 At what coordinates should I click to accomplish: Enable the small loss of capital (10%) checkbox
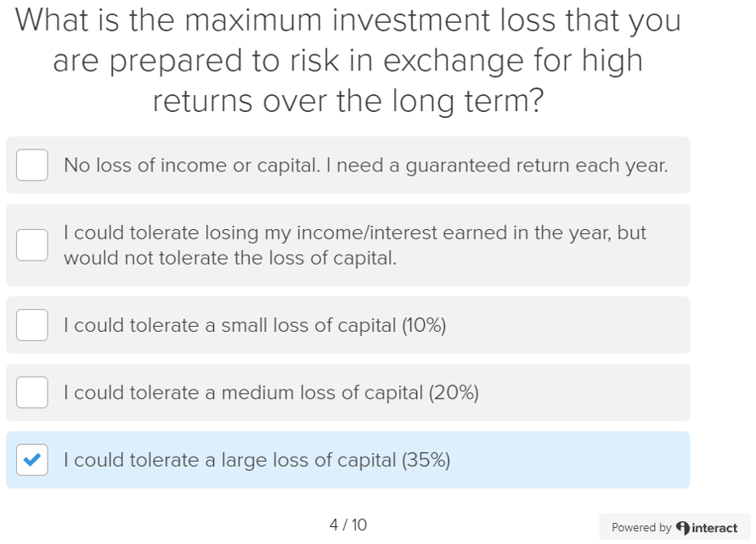[32, 325]
